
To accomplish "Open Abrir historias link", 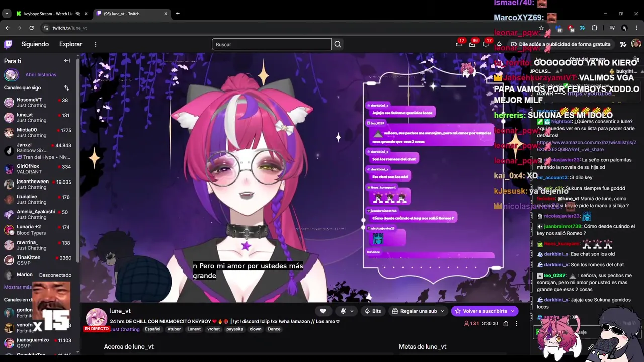I will (x=41, y=75).
